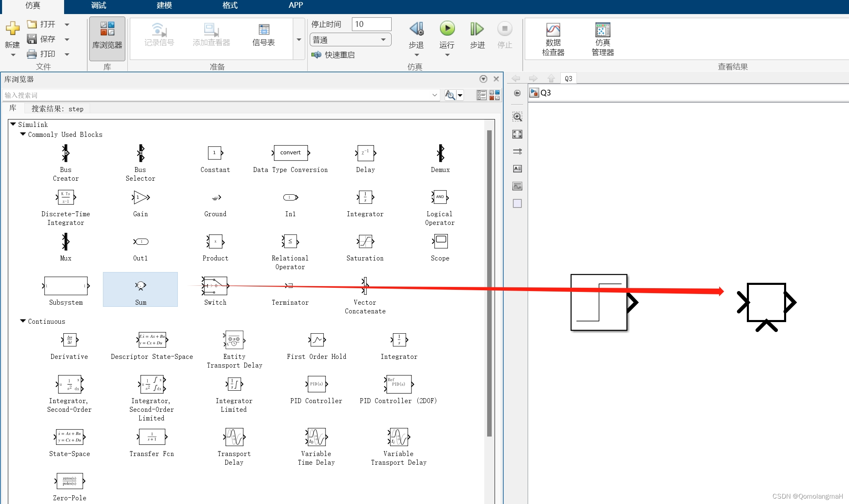Open the Simulation Manager icon
The height and width of the screenshot is (504, 849).
603,31
